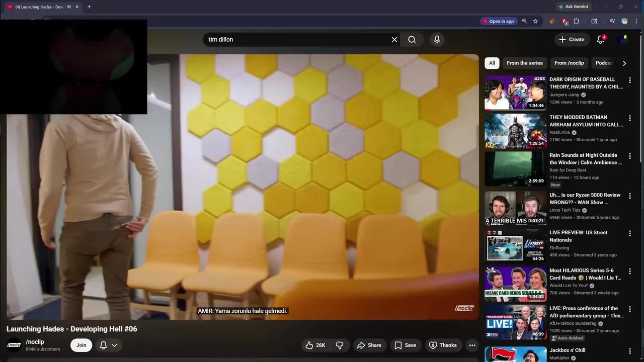Dislike the video with thumbs down
644x362 pixels.
340,345
